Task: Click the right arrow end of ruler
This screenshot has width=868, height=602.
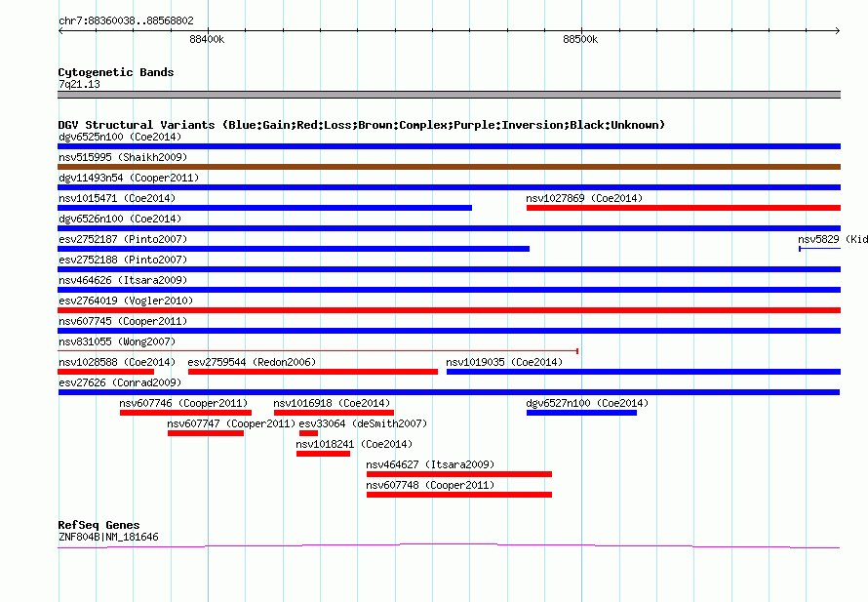Action: tap(837, 30)
